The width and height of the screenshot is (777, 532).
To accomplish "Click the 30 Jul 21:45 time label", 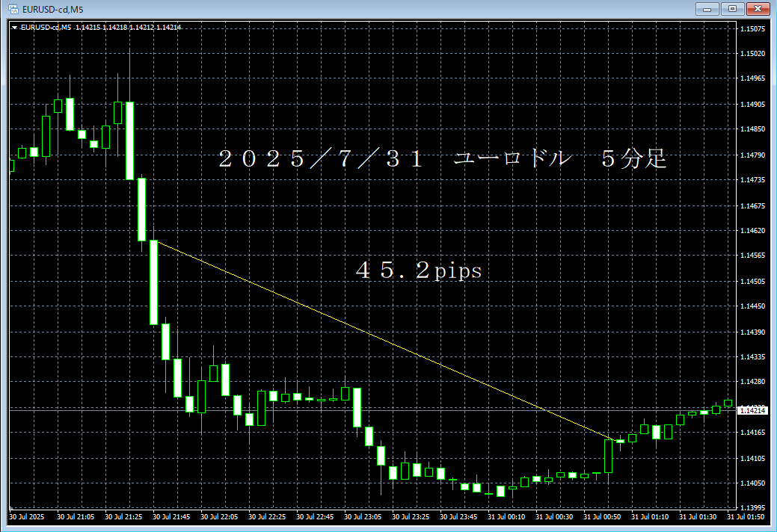I will [171, 516].
